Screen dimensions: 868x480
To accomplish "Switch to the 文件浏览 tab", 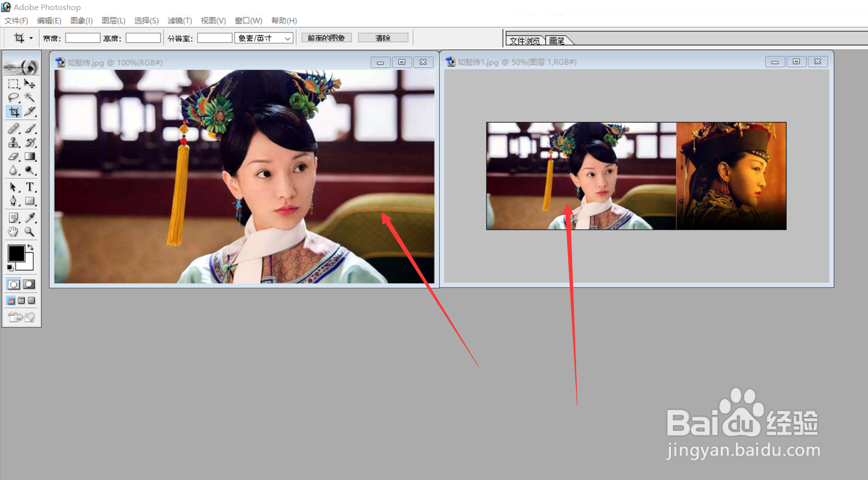I will tap(525, 41).
